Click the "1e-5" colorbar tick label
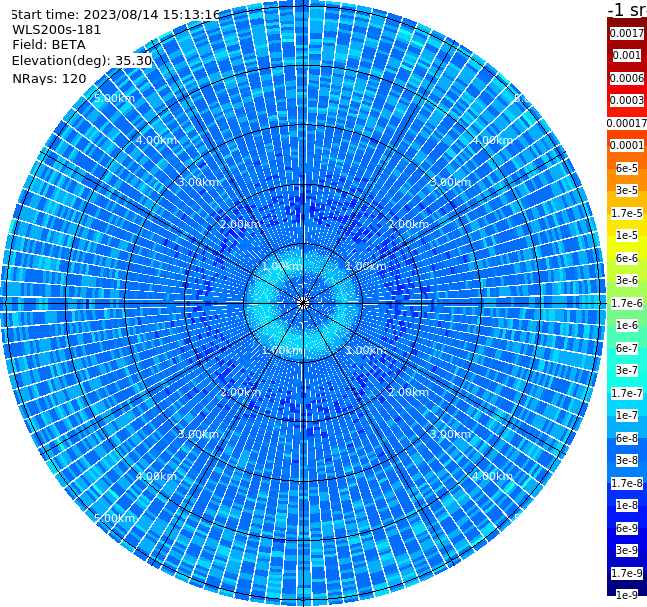The width and height of the screenshot is (647, 607). click(x=627, y=235)
